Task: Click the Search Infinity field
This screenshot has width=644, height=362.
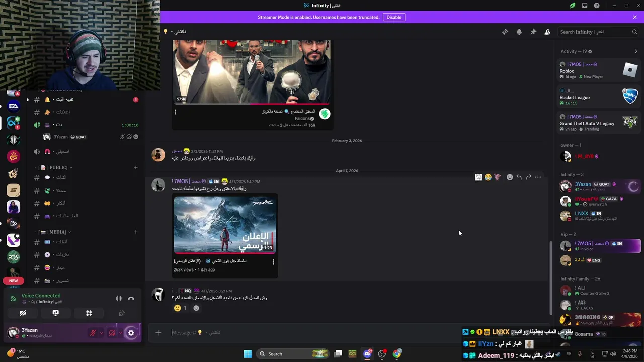Action: click(599, 32)
